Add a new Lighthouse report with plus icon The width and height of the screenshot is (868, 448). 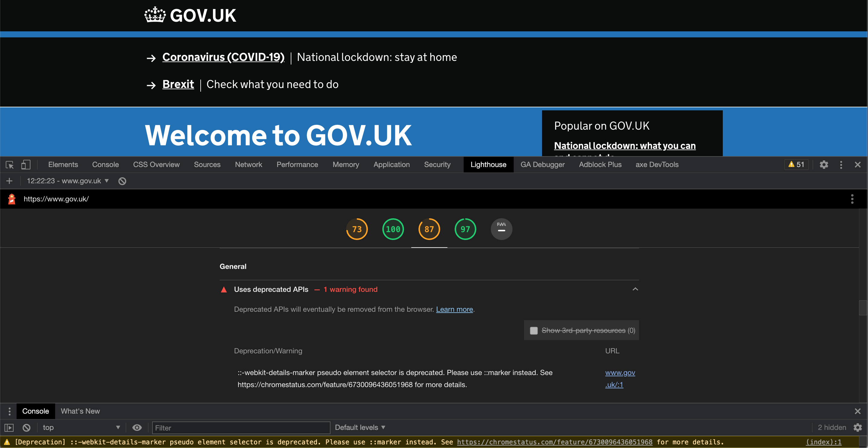click(x=9, y=181)
